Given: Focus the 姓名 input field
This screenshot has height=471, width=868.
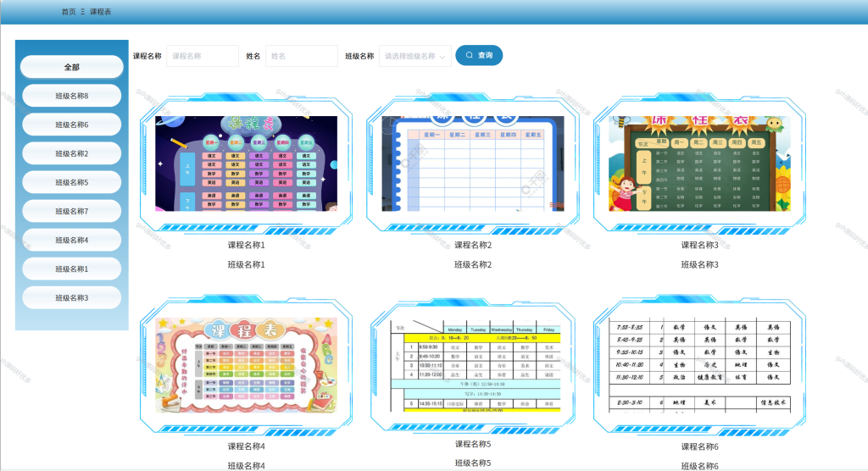Looking at the screenshot, I should [x=302, y=56].
